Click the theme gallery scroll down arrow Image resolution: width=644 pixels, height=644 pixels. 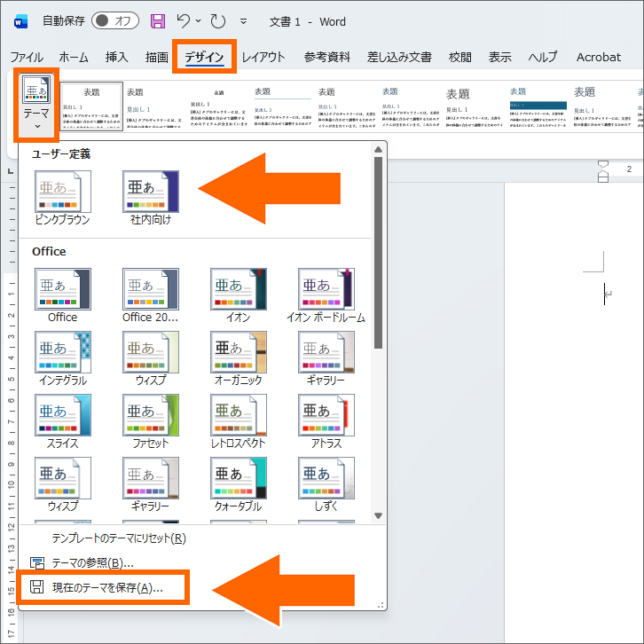(x=378, y=516)
